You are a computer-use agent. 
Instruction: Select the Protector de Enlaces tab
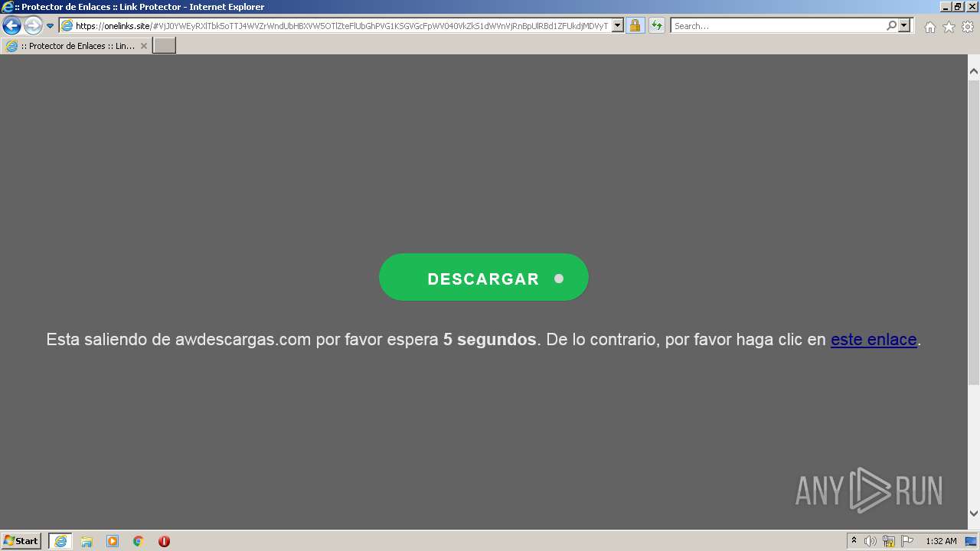click(x=77, y=46)
